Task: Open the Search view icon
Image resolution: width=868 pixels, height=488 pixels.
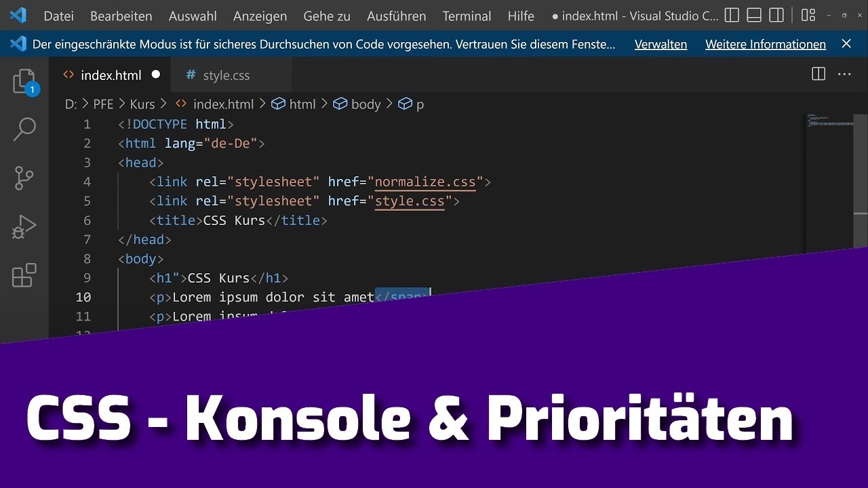Action: click(24, 129)
